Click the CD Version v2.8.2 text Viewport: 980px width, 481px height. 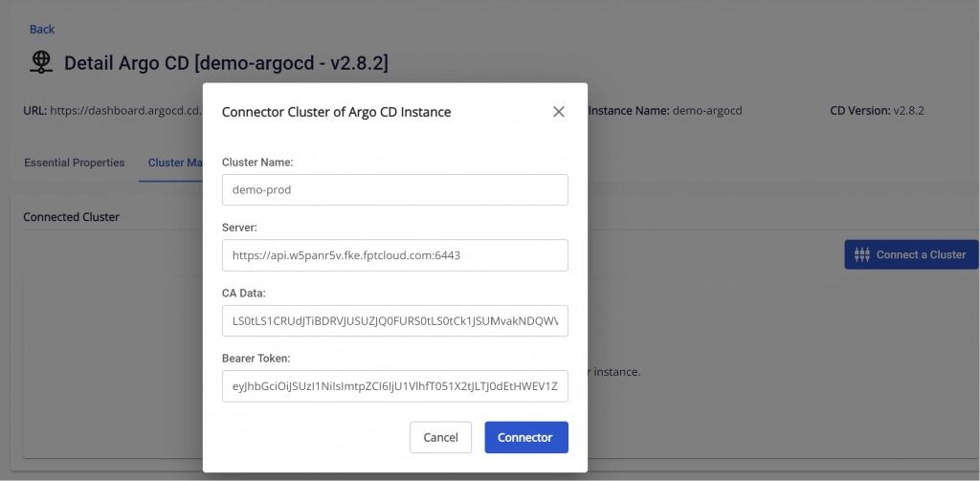[x=877, y=111]
